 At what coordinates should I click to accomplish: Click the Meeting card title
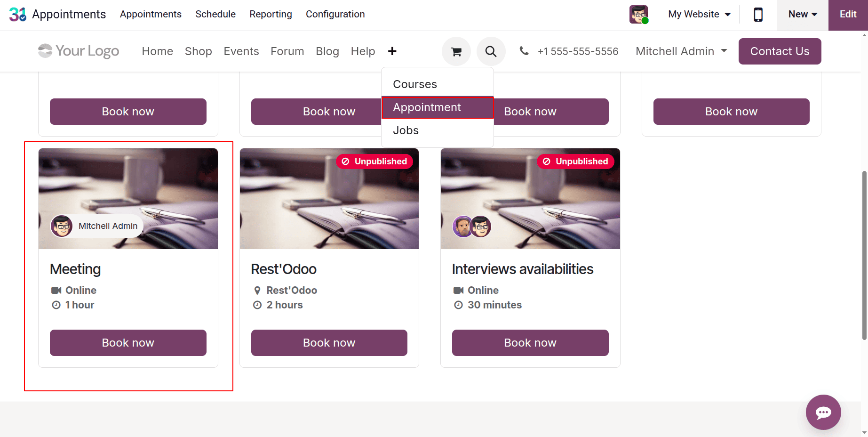pos(75,269)
